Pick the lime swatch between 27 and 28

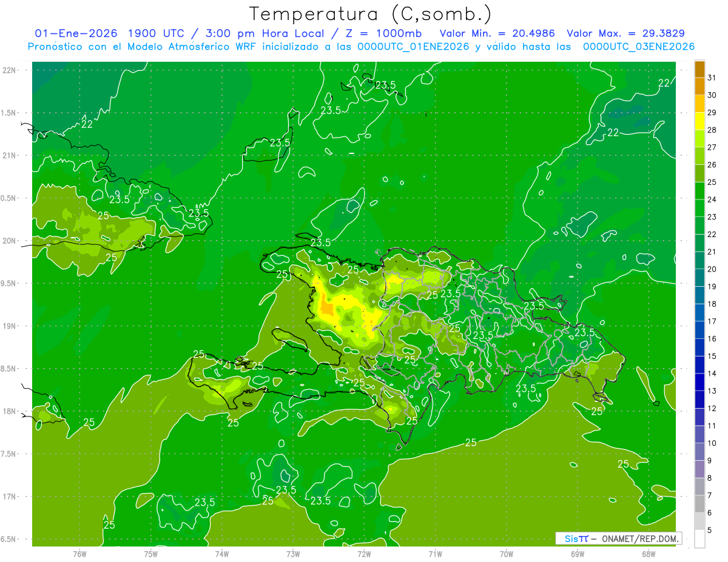click(x=699, y=138)
